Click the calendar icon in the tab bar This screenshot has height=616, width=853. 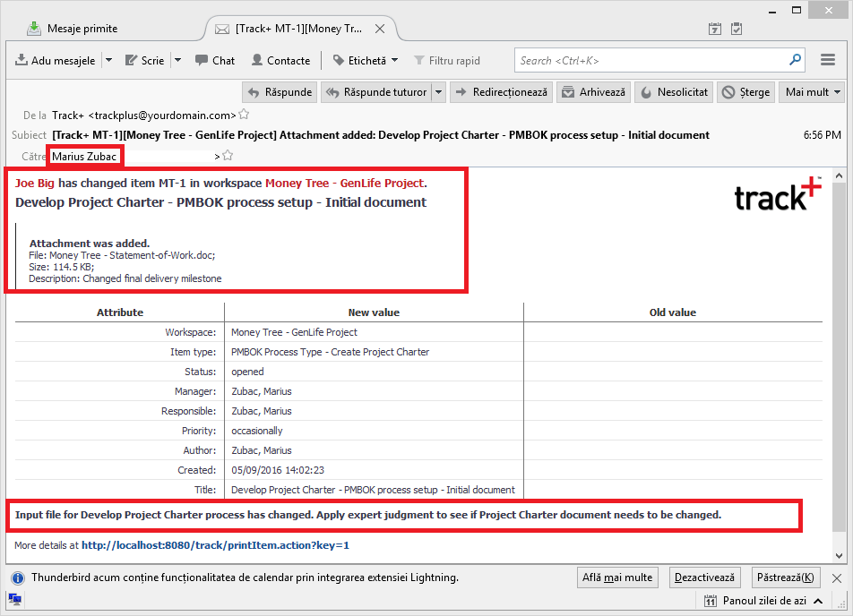coord(715,29)
